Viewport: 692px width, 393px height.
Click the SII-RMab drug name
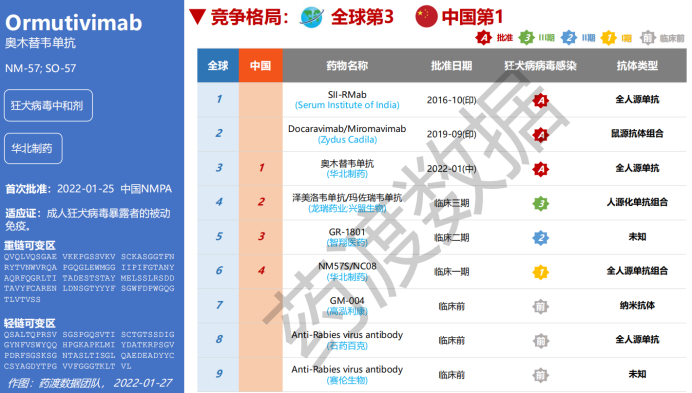click(x=347, y=94)
